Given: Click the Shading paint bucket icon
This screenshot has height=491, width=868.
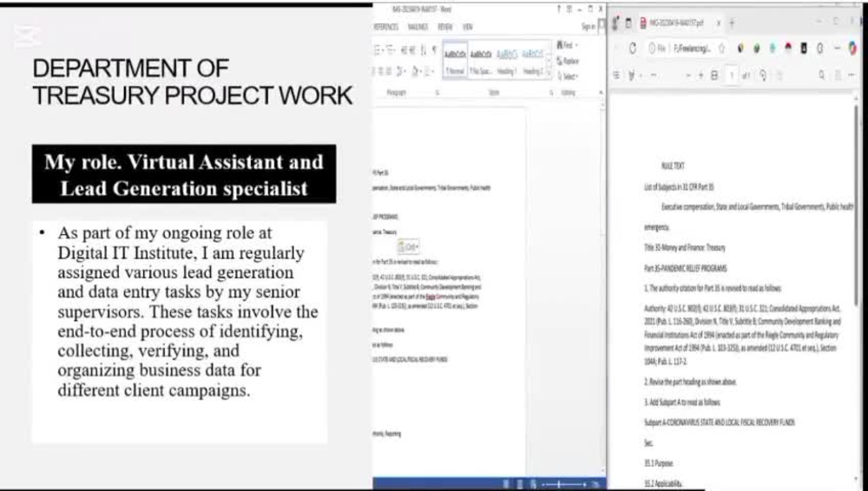Looking at the screenshot, I should [417, 71].
